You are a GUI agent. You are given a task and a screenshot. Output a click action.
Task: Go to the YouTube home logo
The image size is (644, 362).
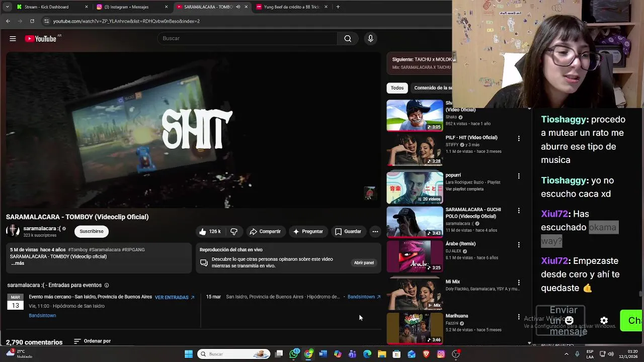40,39
